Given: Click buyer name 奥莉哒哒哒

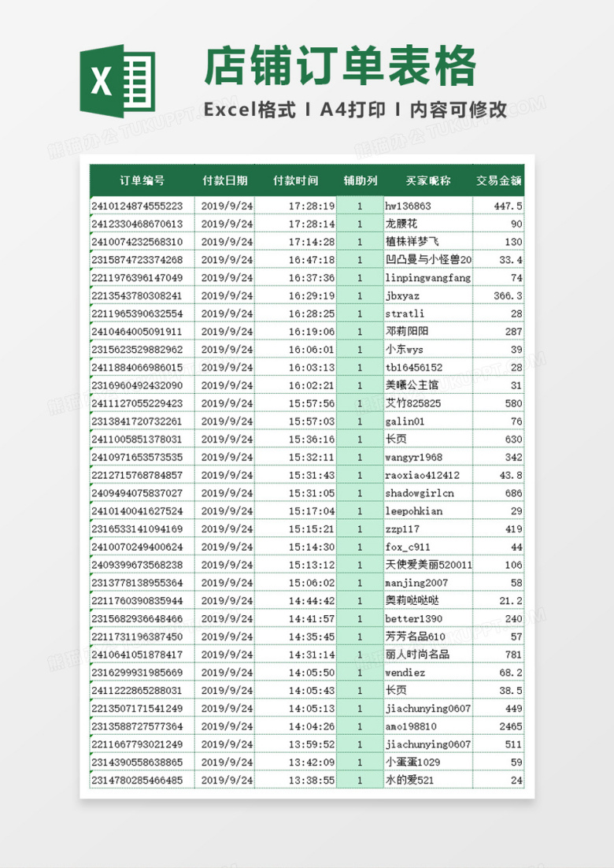Looking at the screenshot, I should coord(412,601).
